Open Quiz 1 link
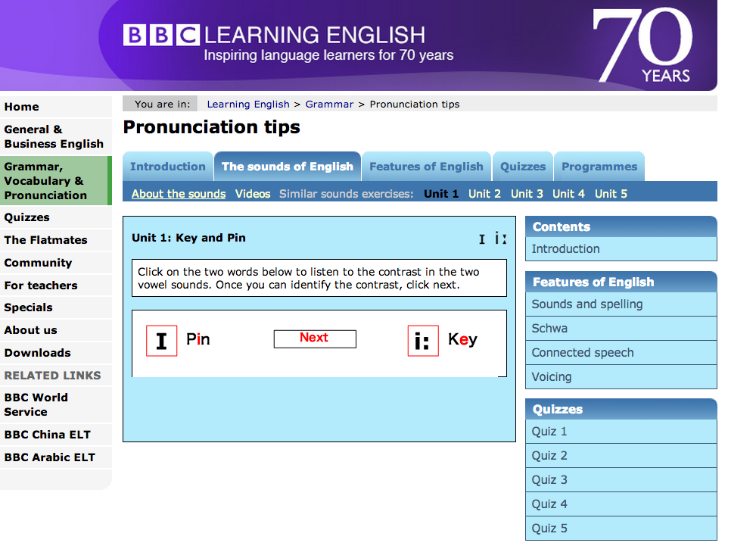Viewport: 756px width, 546px height. 621,432
